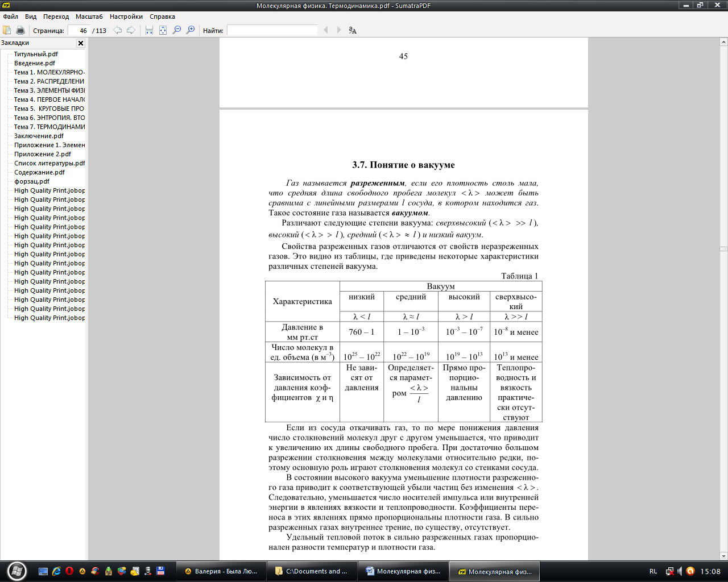Go to previous page with left arrow
This screenshot has width=728, height=582.
pos(117,30)
